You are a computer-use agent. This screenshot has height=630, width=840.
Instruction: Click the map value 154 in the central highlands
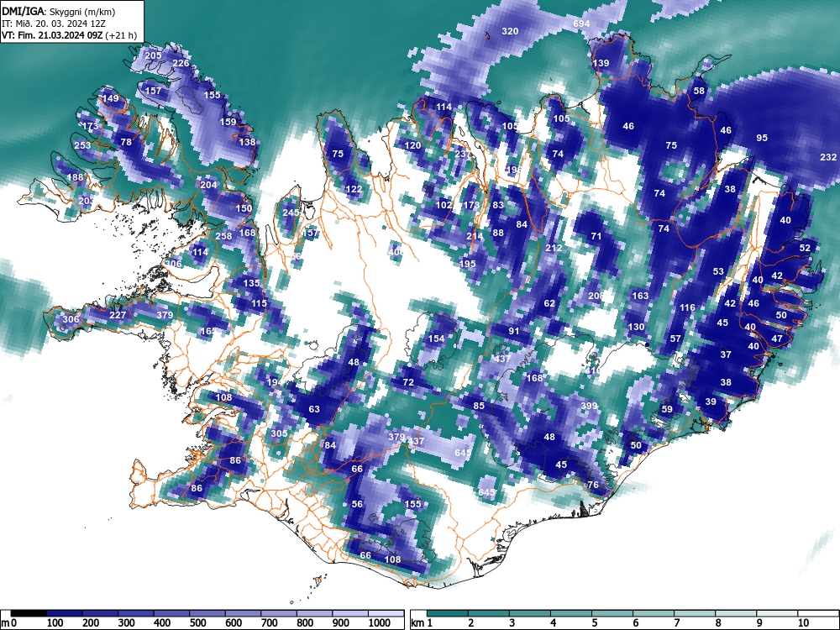click(436, 339)
